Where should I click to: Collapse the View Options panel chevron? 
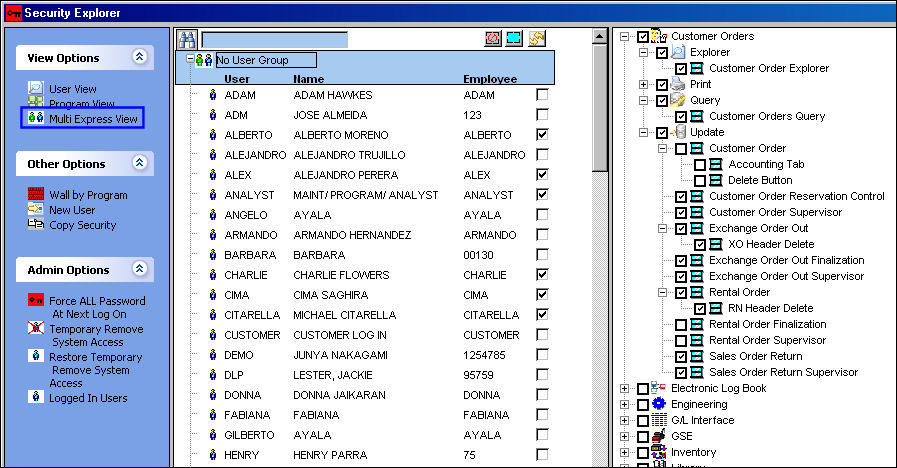[x=140, y=56]
